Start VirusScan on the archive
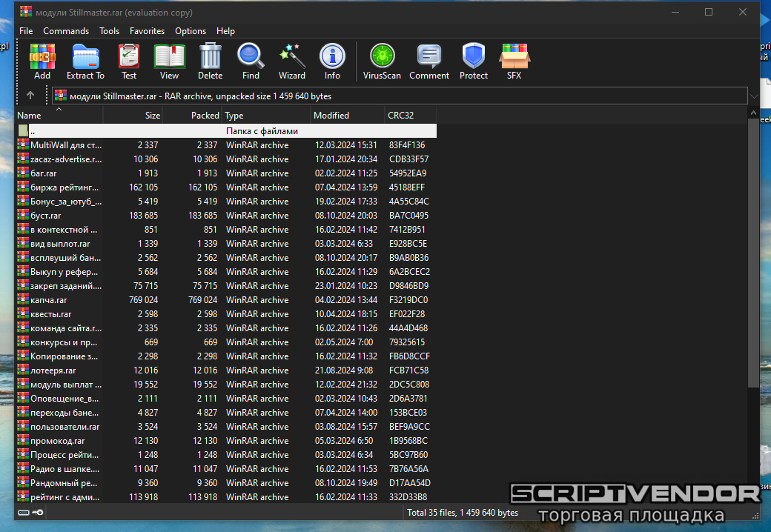This screenshot has height=532, width=771. tap(382, 61)
